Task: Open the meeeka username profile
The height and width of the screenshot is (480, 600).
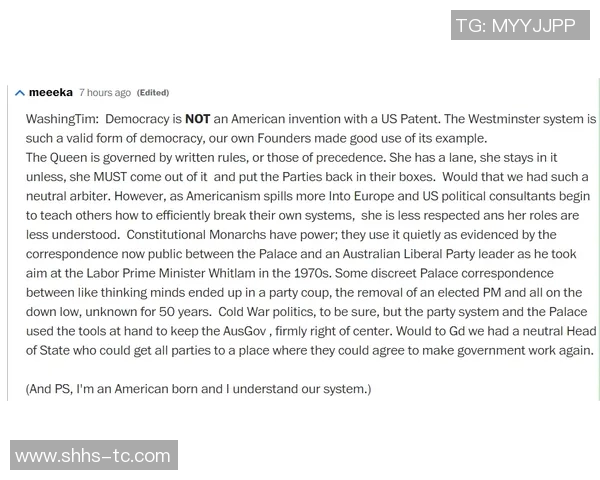Action: (50, 92)
